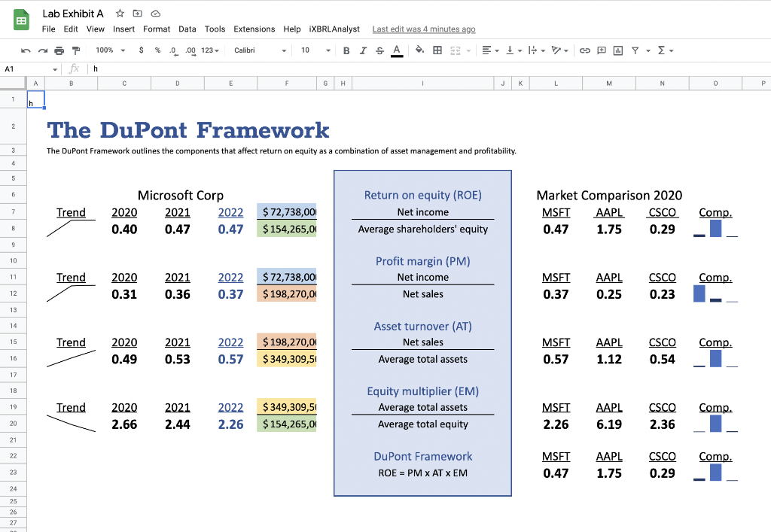Click the Name Box showing A1
Screen dimensions: 771x532
pyautogui.click(x=23, y=68)
